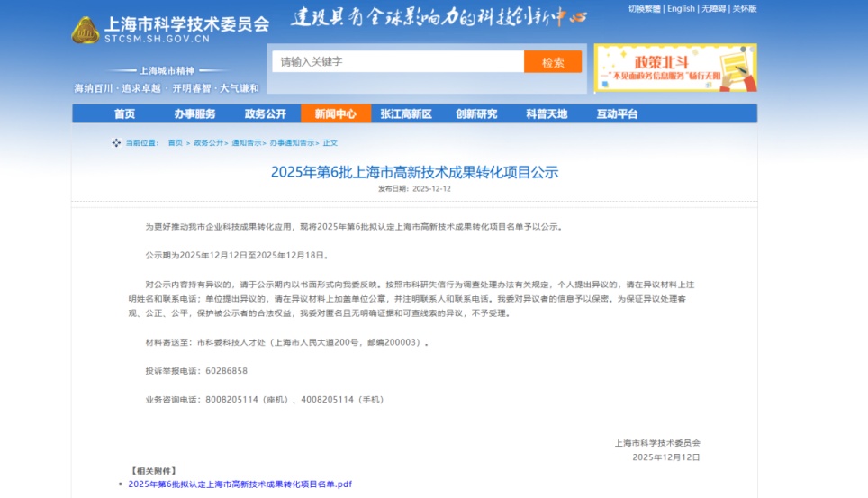868x498 pixels.
Task: Open the 无障碍 accessibility mode link
Action: [x=713, y=8]
